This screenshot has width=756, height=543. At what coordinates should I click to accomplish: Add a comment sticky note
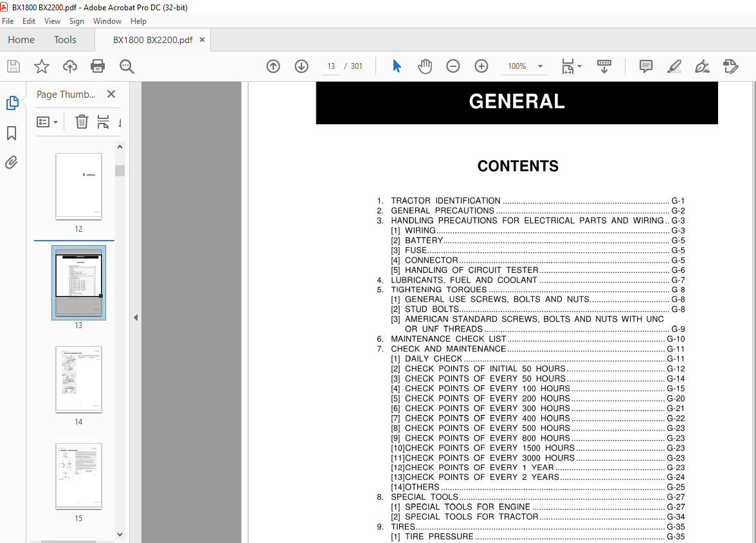tap(646, 66)
